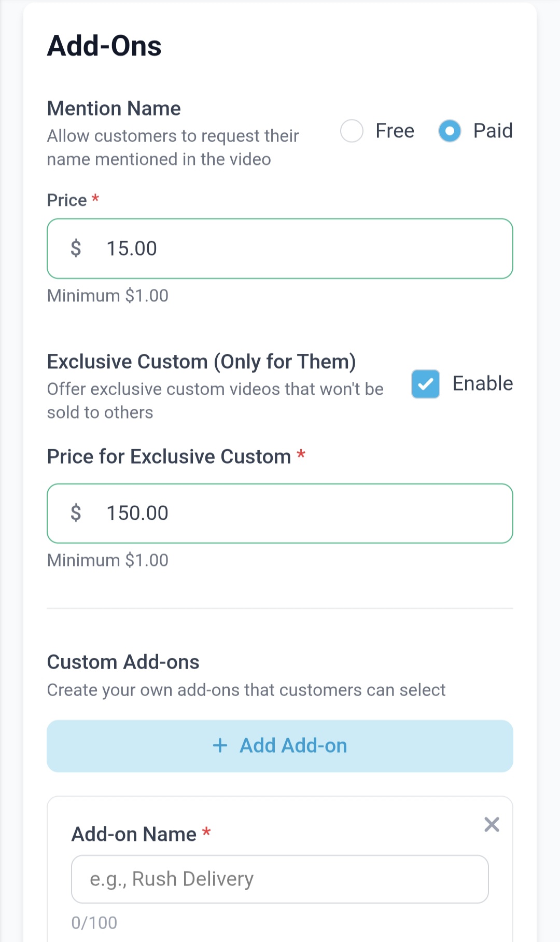Click the Custom Add-ons section heading
The image size is (560, 942).
tap(123, 662)
